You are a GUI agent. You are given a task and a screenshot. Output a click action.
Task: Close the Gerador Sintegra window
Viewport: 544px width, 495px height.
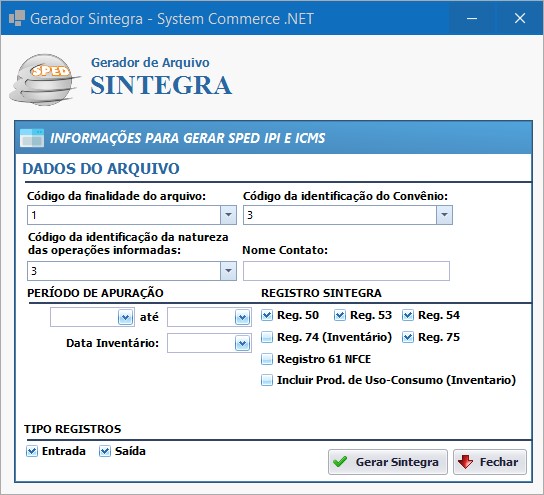pos(520,18)
